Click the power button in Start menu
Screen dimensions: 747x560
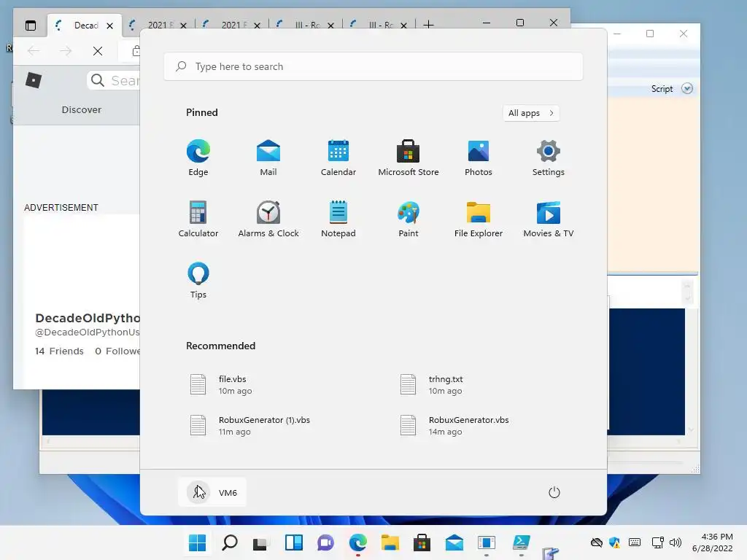[x=554, y=492]
